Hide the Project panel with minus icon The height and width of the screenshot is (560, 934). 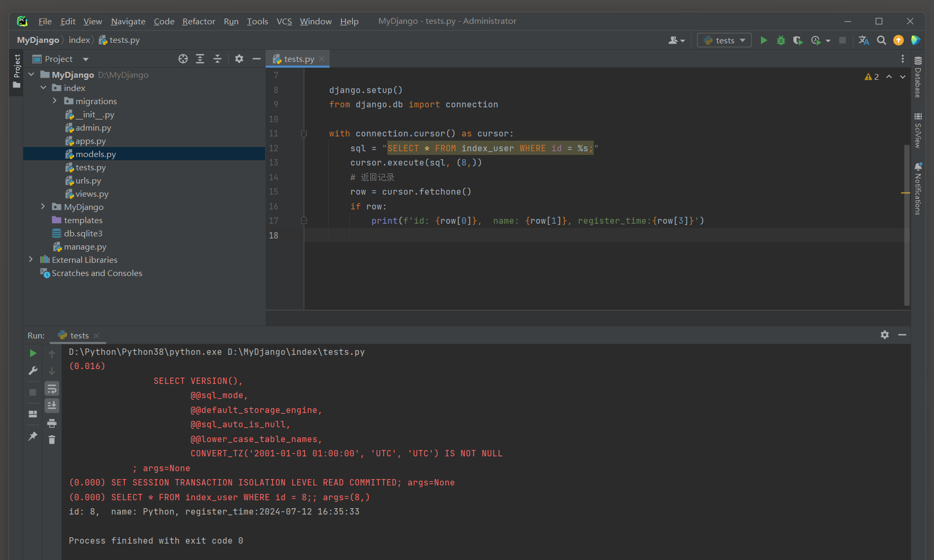pyautogui.click(x=257, y=59)
